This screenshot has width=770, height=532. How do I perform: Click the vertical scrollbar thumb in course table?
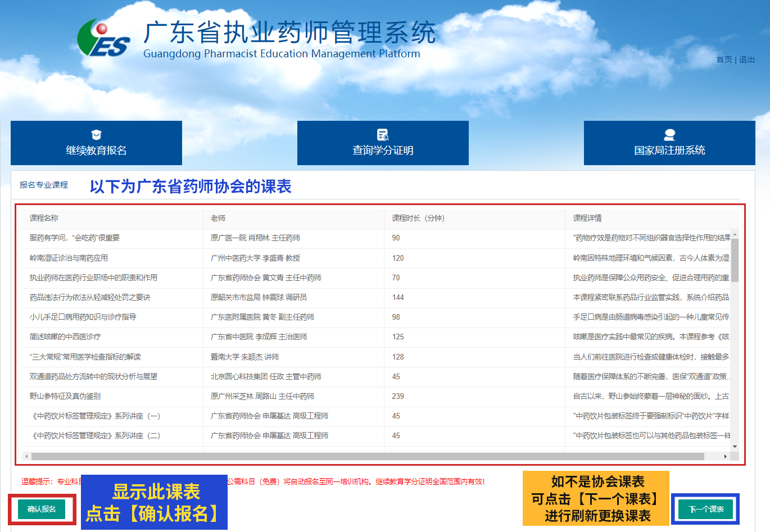(x=735, y=260)
